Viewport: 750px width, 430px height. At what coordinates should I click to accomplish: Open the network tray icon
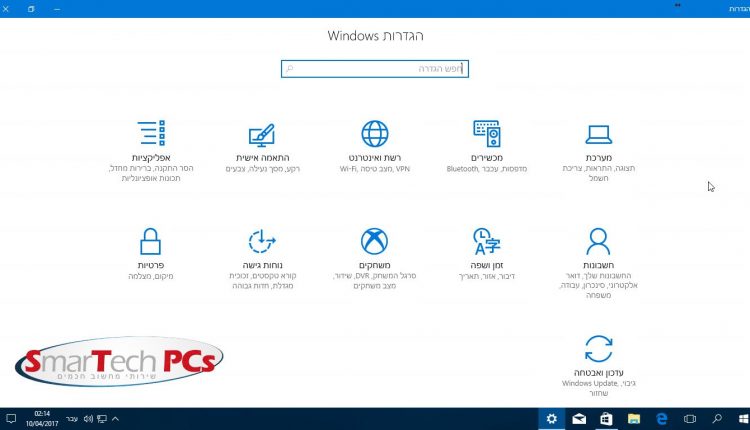pyautogui.click(x=102, y=419)
